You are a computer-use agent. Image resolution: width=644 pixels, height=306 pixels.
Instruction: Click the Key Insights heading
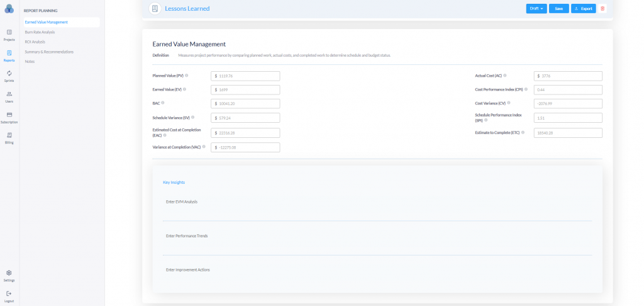click(x=174, y=182)
